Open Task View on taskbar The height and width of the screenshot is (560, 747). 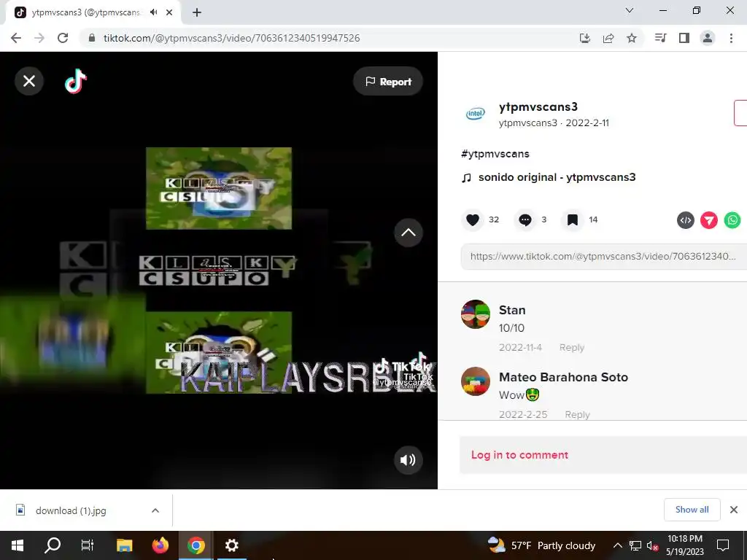pos(88,545)
